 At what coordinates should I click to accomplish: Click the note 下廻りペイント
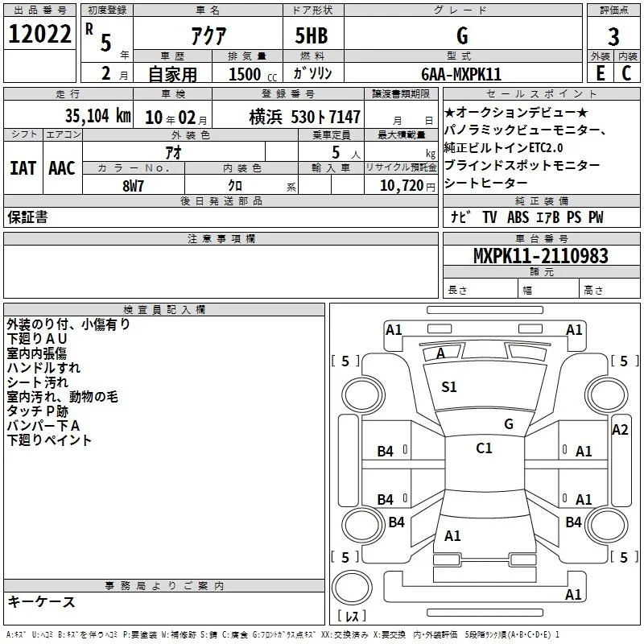pyautogui.click(x=49, y=440)
